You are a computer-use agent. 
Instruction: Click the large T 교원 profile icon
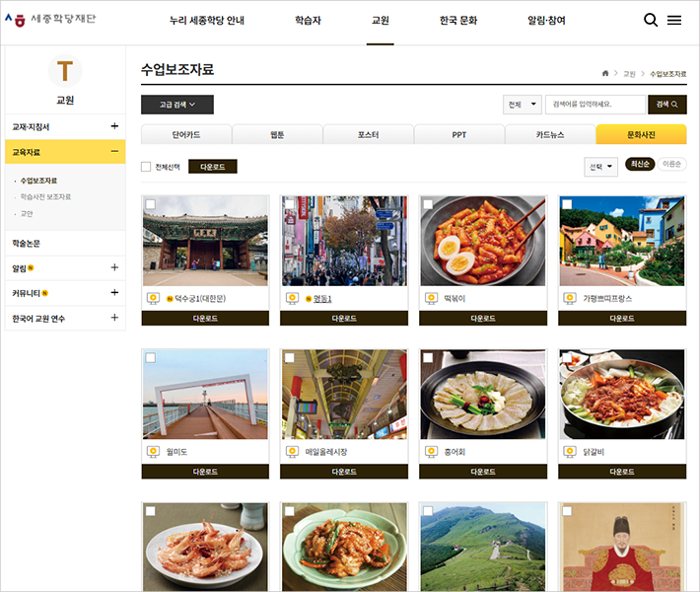pyautogui.click(x=65, y=71)
